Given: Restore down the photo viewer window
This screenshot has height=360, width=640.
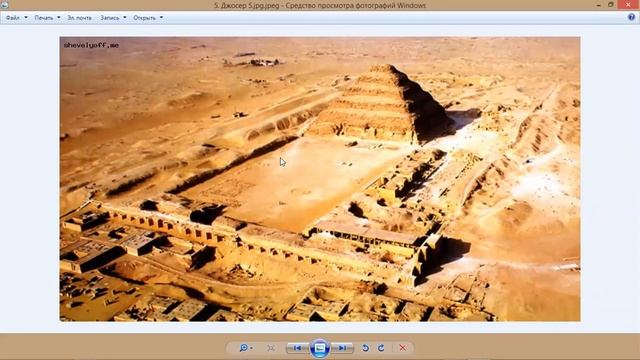Looking at the screenshot, I should pos(611,5).
